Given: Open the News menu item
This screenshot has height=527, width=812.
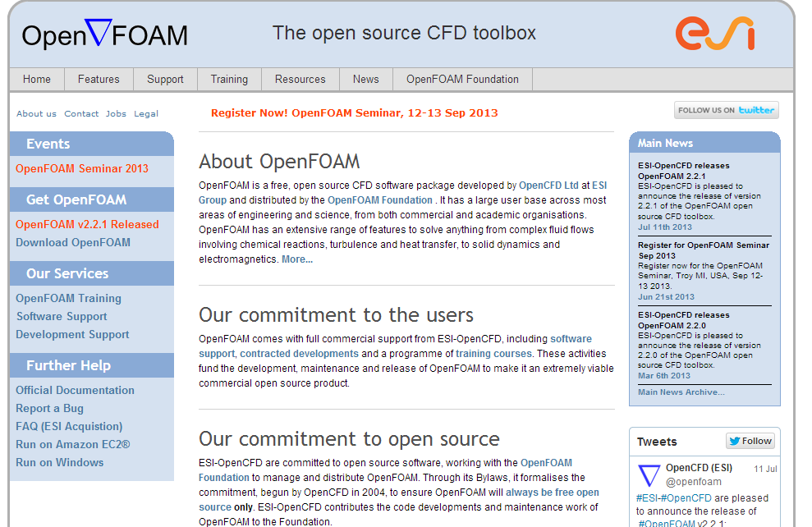Looking at the screenshot, I should tap(365, 79).
